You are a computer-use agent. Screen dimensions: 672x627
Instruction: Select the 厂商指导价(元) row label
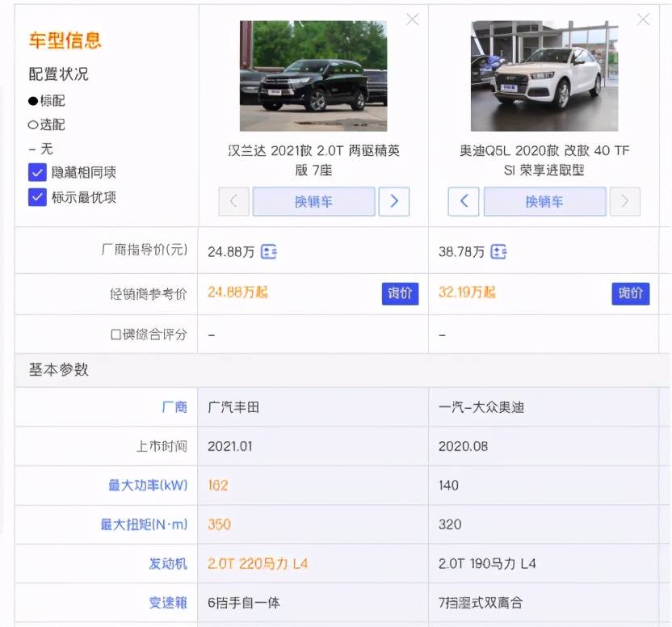tap(145, 250)
